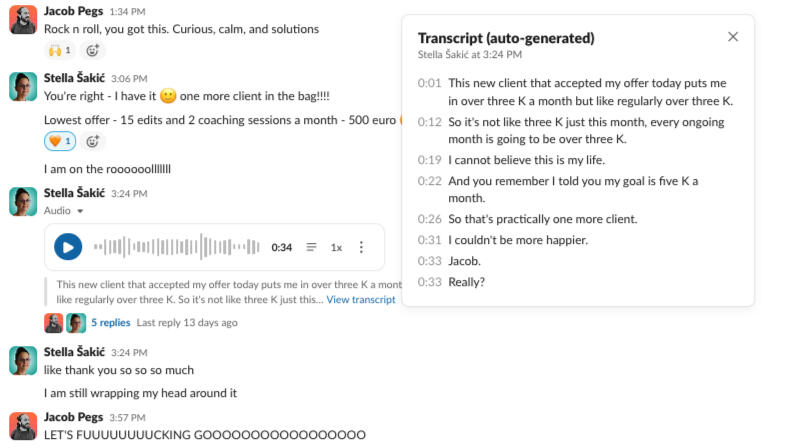Jump to transcript timestamp 0:12
This screenshot has width=788, height=448.
coord(429,122)
